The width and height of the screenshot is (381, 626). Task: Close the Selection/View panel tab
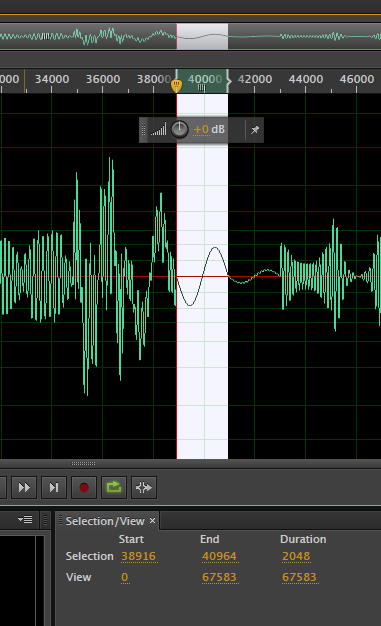[152, 521]
